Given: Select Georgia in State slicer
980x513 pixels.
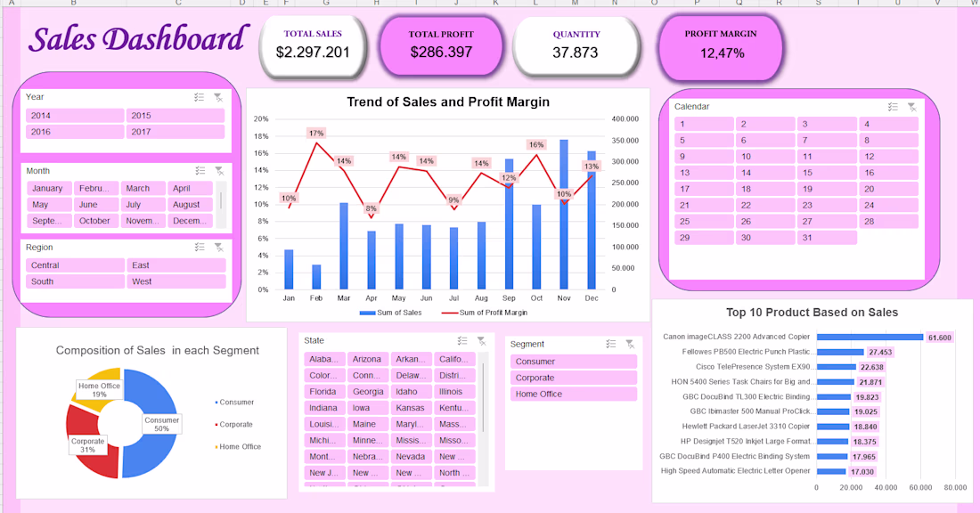Looking at the screenshot, I should click(368, 392).
